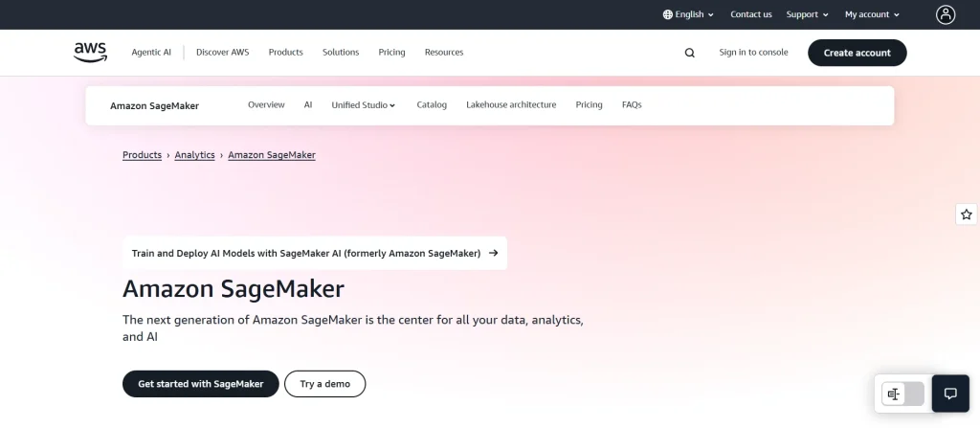Expand the English language dropdown
Viewport: 980px width, 428px height.
pos(689,14)
